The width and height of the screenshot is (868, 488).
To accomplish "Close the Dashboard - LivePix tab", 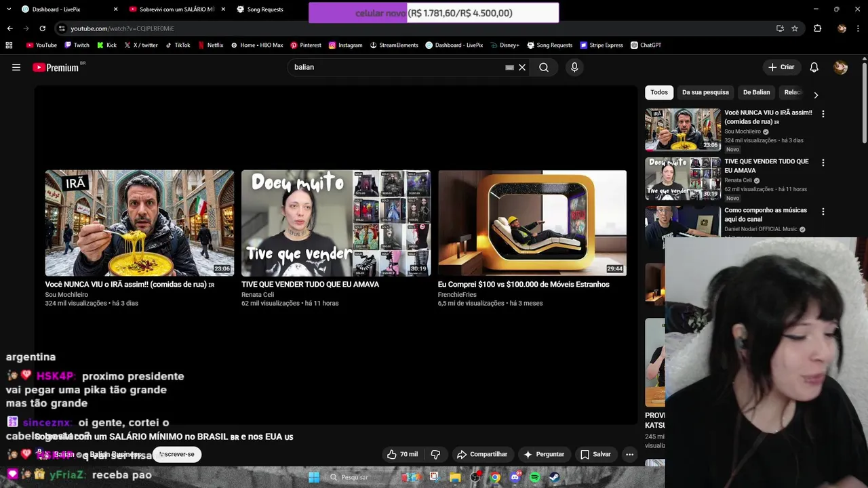I will click(x=115, y=9).
